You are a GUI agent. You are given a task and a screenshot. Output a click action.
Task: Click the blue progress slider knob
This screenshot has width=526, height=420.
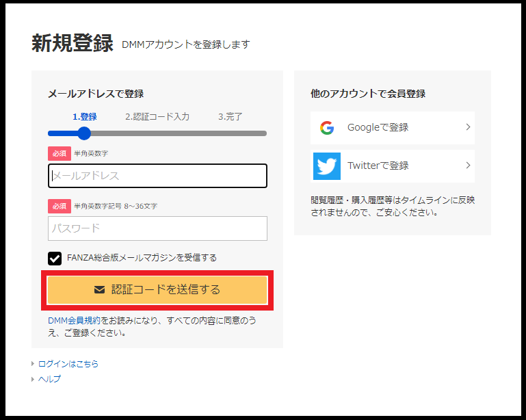pos(84,133)
